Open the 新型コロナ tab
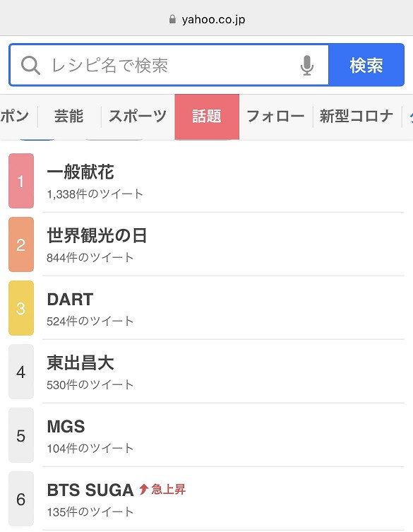 [357, 117]
